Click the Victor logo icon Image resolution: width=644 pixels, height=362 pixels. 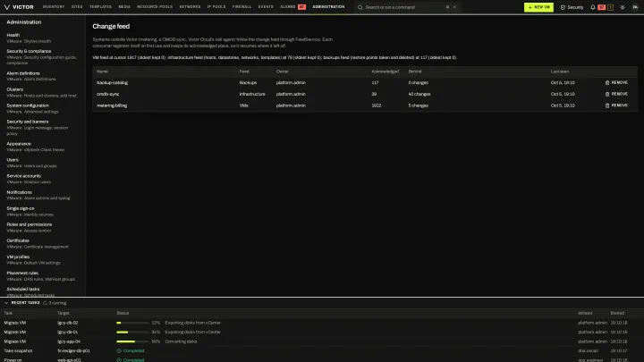[7, 7]
